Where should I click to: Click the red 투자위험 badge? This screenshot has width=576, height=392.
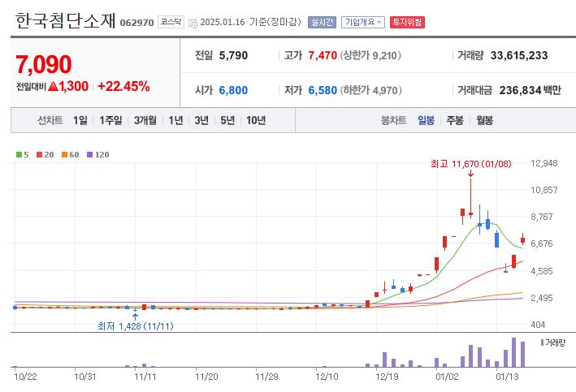(x=407, y=23)
